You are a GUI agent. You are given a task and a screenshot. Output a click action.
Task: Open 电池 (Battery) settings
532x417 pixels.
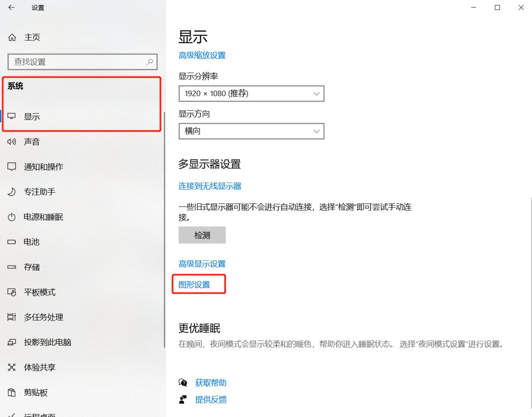pos(11,242)
